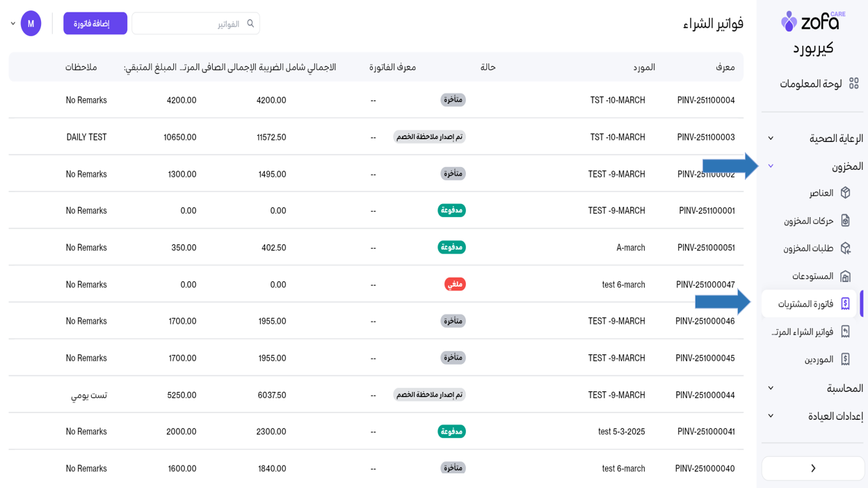Image resolution: width=868 pixels, height=488 pixels.
Task: Expand the المحاسبة accounting section
Action: point(771,388)
